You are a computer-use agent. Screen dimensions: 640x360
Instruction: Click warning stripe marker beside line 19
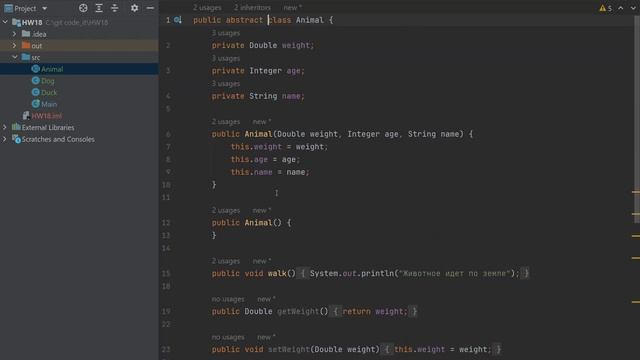click(x=636, y=302)
